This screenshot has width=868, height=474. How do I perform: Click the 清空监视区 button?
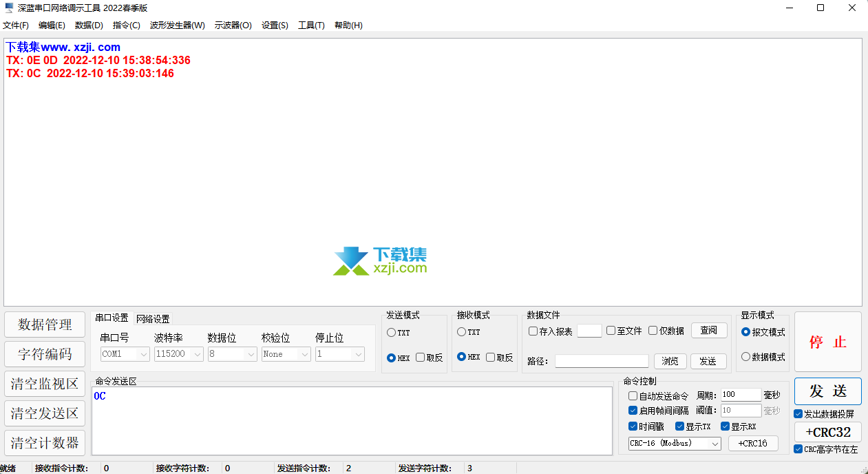pyautogui.click(x=45, y=384)
